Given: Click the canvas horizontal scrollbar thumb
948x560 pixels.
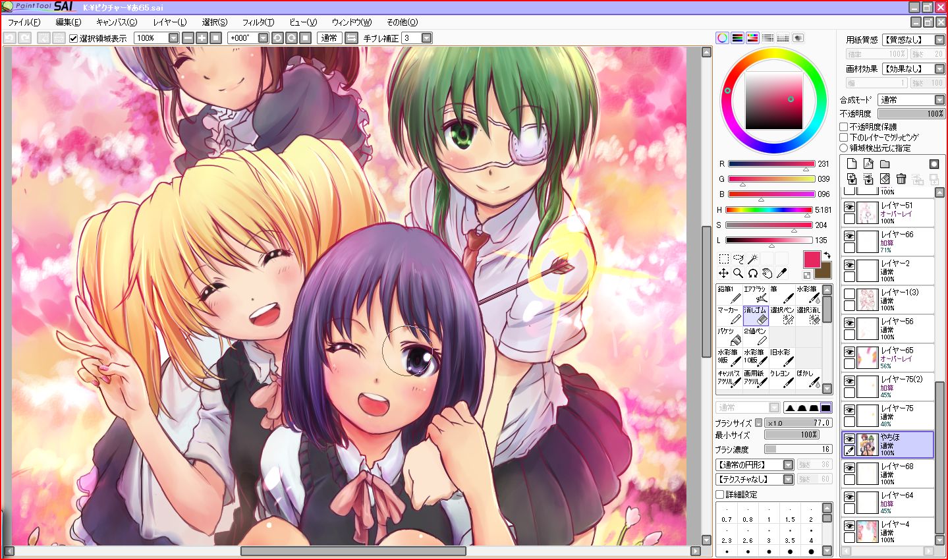Looking at the screenshot, I should point(353,551).
